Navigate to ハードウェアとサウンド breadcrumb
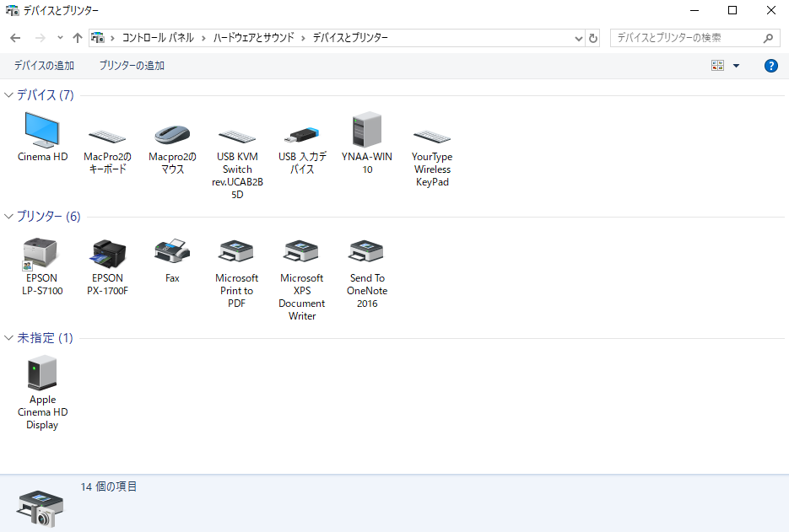The width and height of the screenshot is (789, 532). 253,38
